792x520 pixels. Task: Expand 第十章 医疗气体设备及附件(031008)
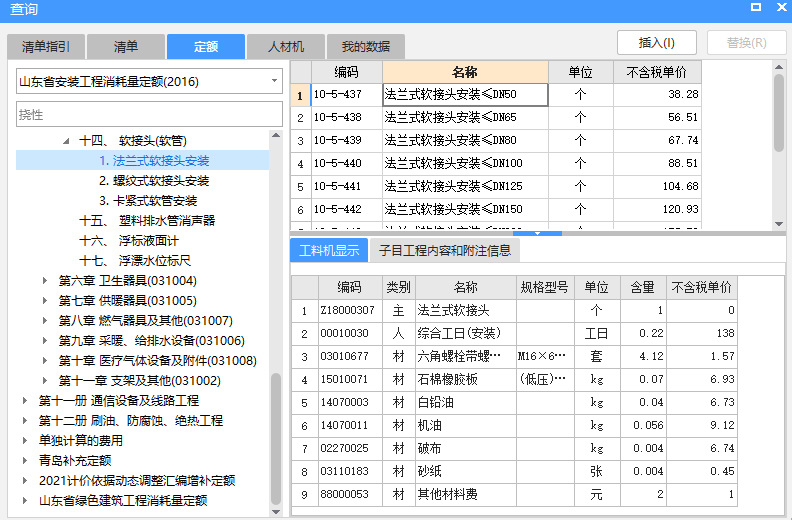coord(45,361)
